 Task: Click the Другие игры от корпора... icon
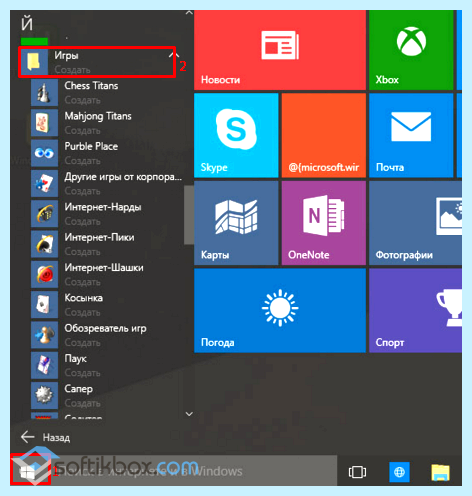coord(44,183)
